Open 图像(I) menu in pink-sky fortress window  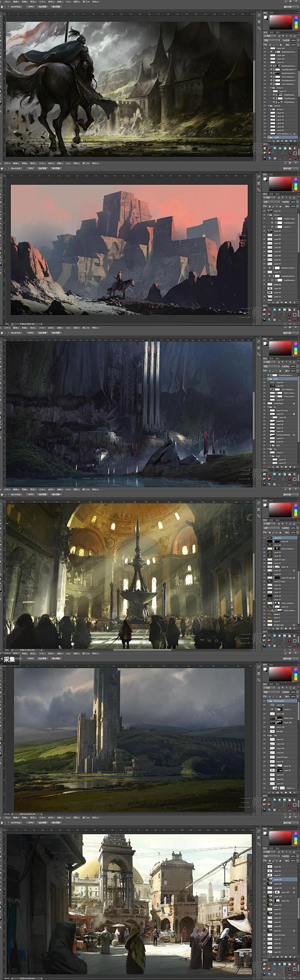(25, 163)
